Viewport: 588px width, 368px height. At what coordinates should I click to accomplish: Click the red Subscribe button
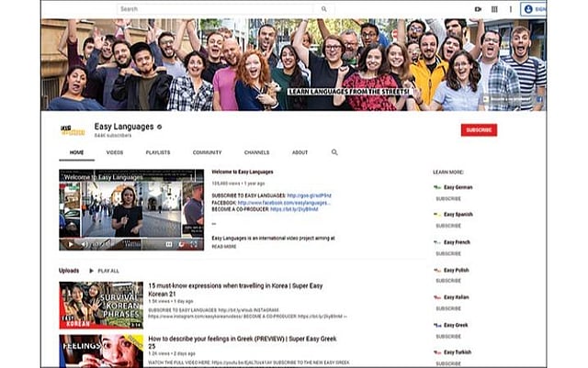[x=479, y=130]
